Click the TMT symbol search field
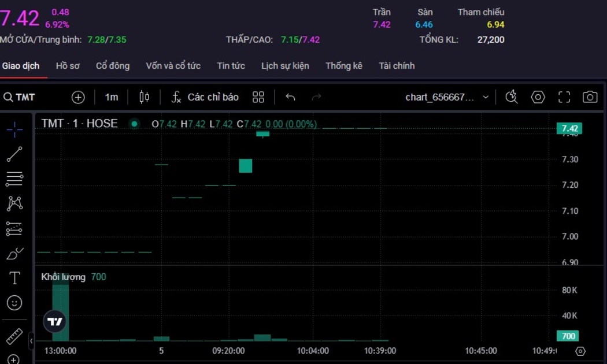 (20, 97)
